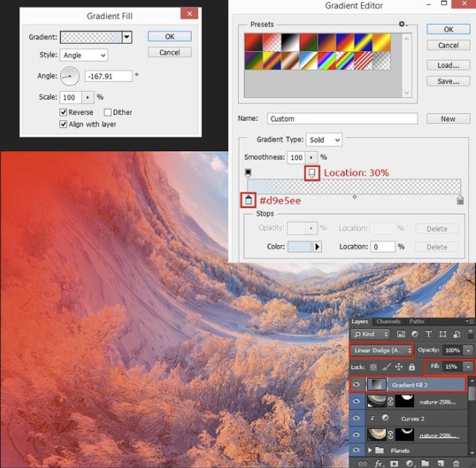
Task: Click mask link icon on lower nature layer
Action: 390,435
